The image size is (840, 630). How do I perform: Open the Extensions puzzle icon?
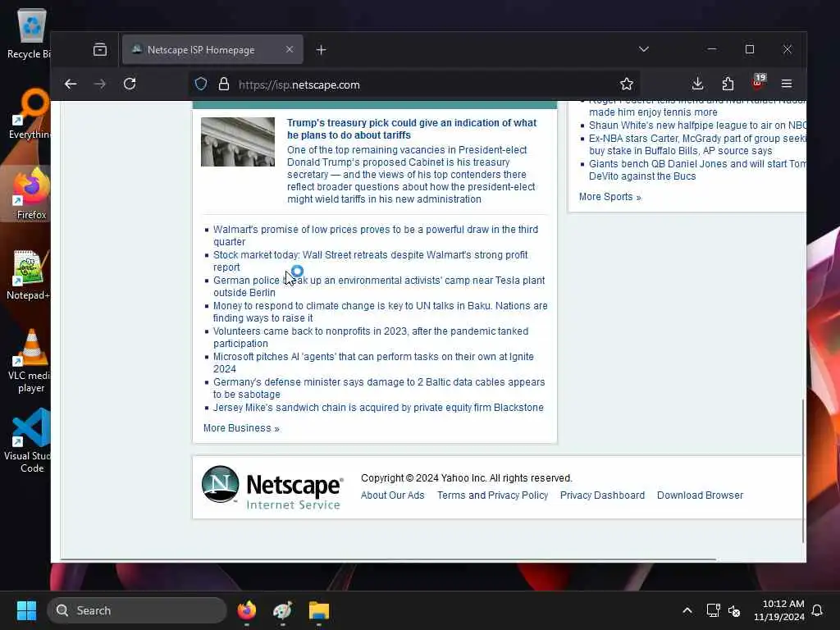pos(728,84)
